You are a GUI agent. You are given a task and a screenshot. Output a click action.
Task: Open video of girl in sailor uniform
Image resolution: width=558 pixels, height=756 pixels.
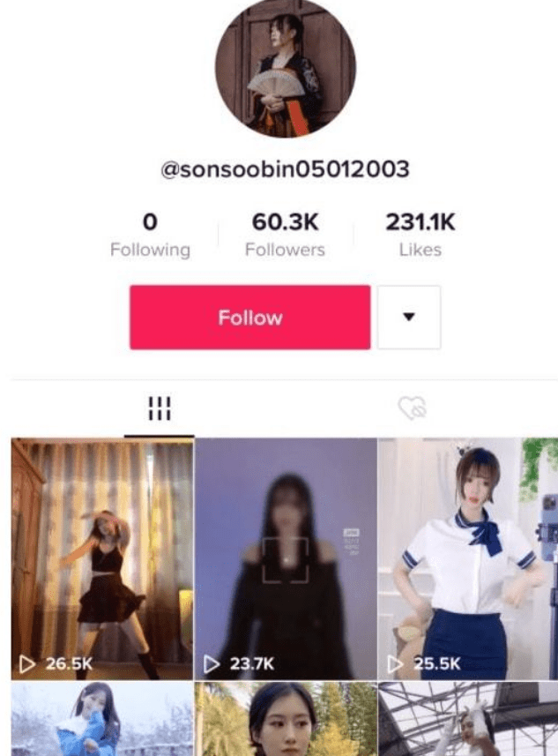click(x=468, y=558)
